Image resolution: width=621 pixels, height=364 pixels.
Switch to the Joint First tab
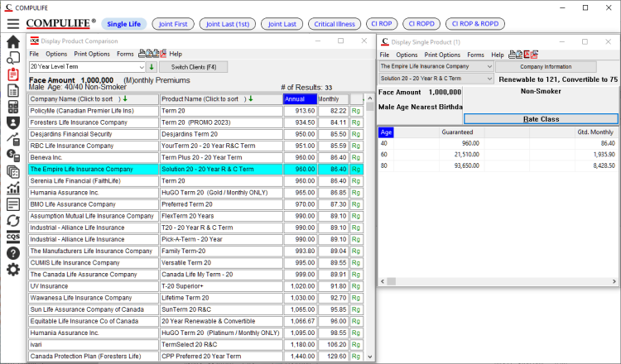point(173,24)
